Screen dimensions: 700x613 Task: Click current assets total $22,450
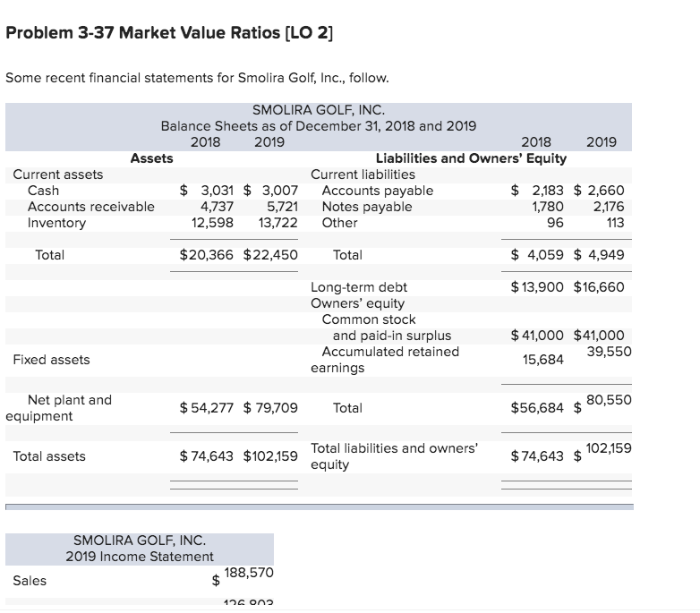(270, 255)
